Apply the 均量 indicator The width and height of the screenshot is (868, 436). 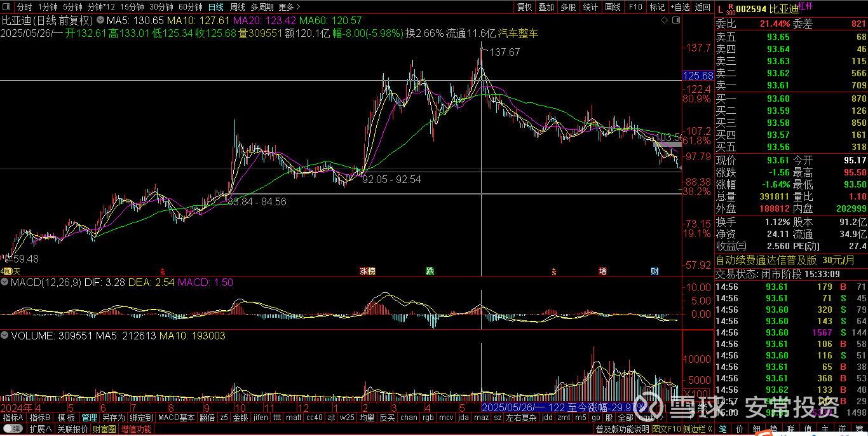pyautogui.click(x=367, y=418)
